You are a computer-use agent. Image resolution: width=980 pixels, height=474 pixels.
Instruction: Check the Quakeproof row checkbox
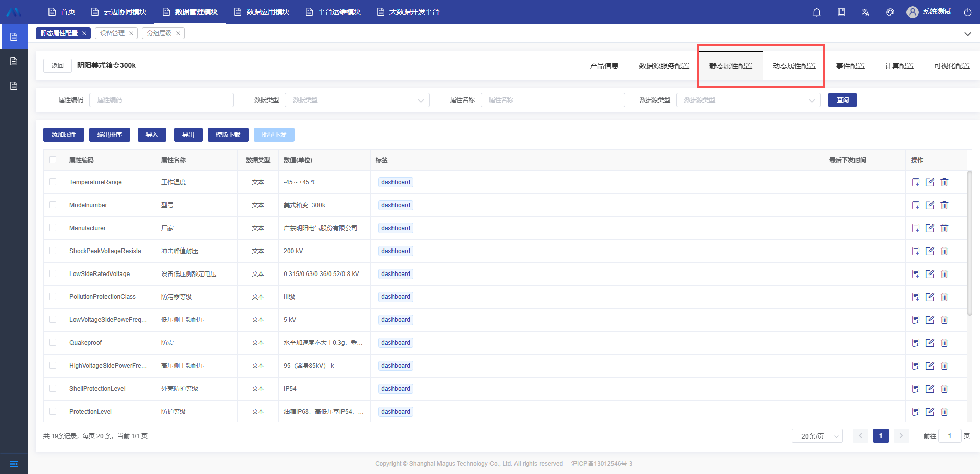[x=53, y=342]
